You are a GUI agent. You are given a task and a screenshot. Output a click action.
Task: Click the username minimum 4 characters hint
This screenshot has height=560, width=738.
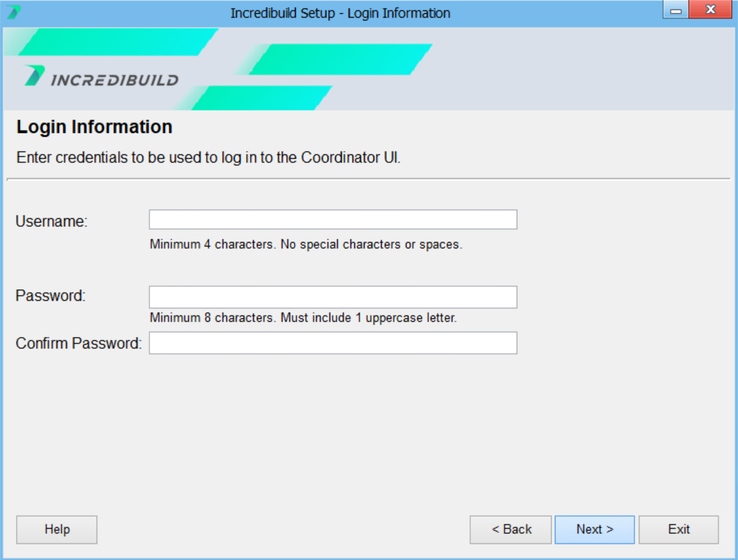[x=305, y=245]
